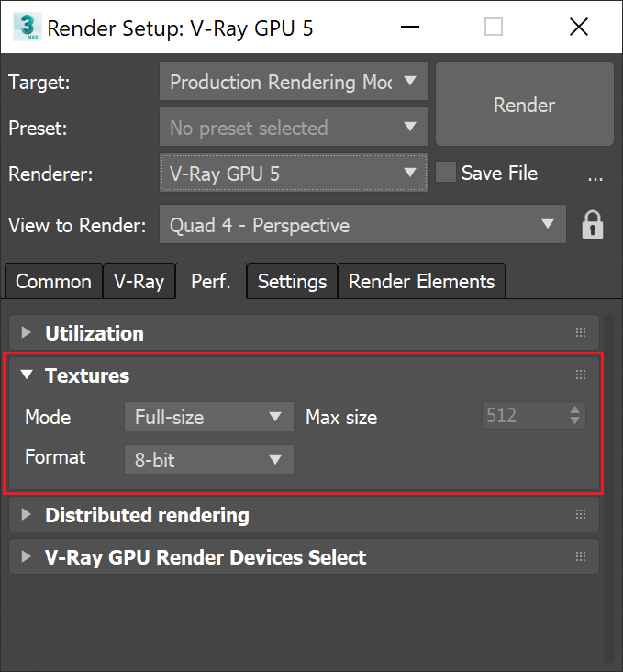623x672 pixels.
Task: Switch to the V-Ray tab
Action: [139, 282]
